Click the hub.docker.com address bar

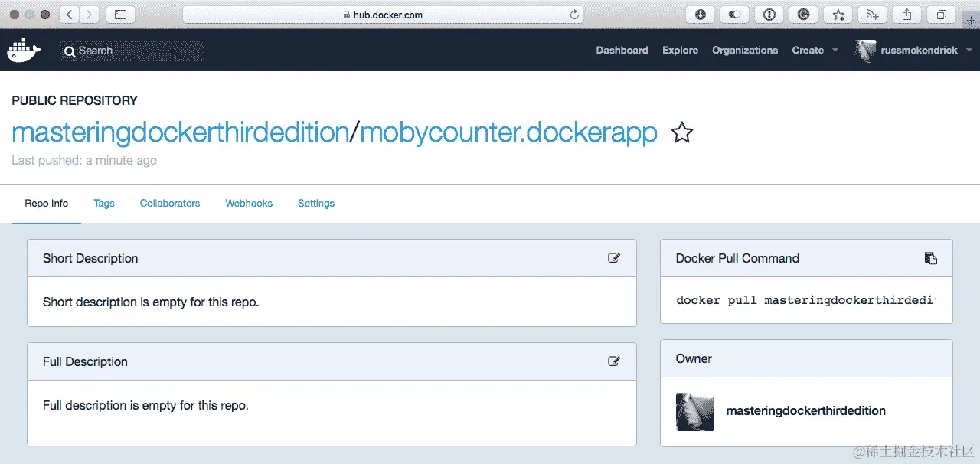pyautogui.click(x=383, y=15)
